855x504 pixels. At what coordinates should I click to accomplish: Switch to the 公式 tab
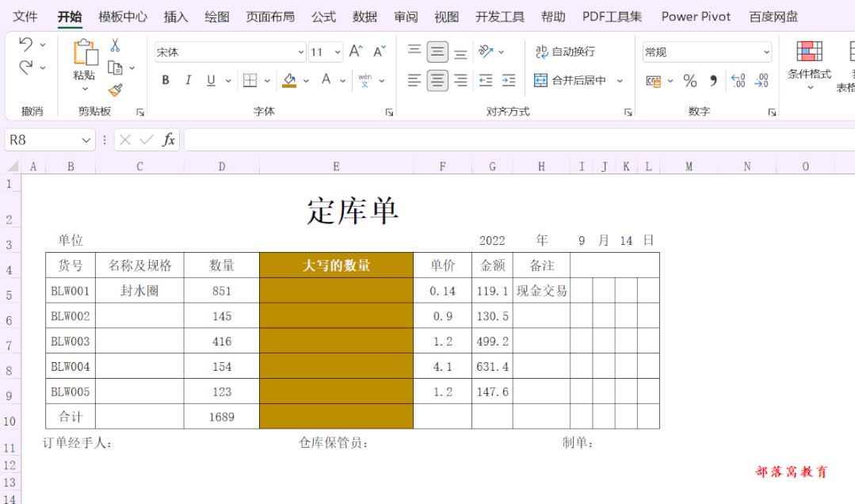point(323,17)
